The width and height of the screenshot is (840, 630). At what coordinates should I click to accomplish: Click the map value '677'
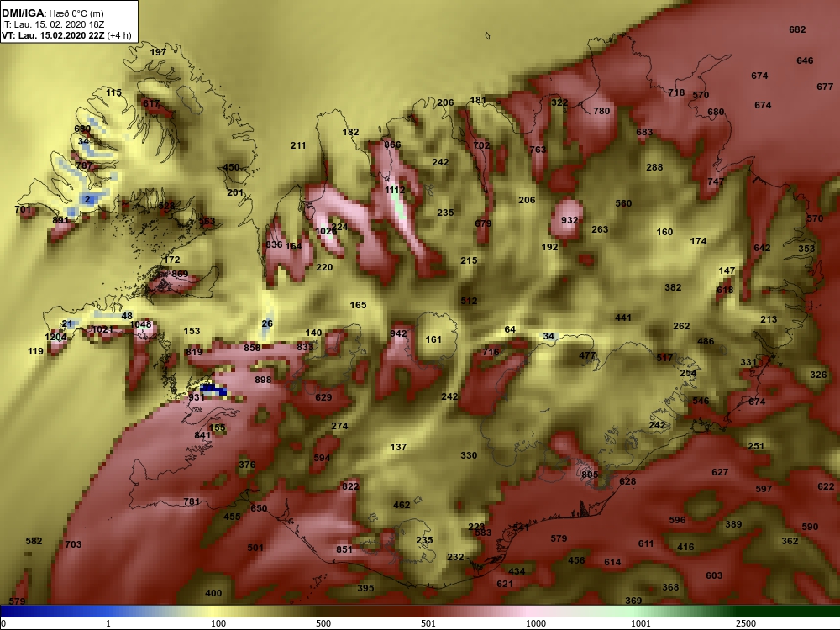[825, 87]
